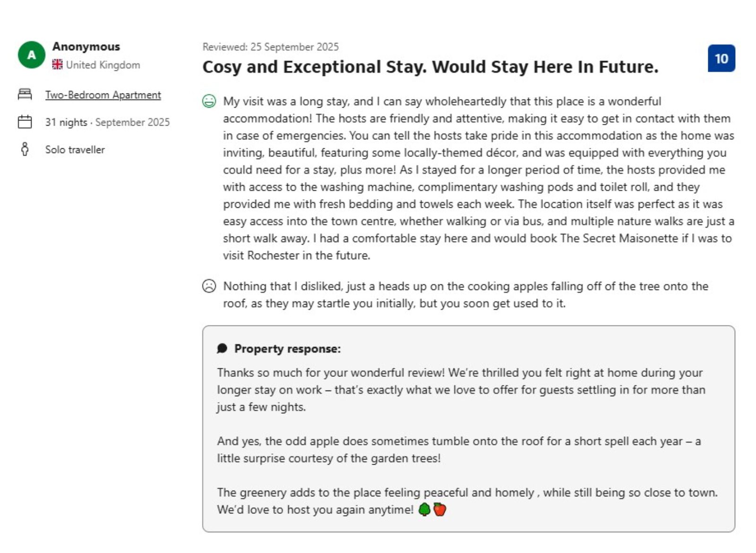Click the "Property response:" heading
Image resolution: width=756 pixels, height=553 pixels.
point(287,349)
